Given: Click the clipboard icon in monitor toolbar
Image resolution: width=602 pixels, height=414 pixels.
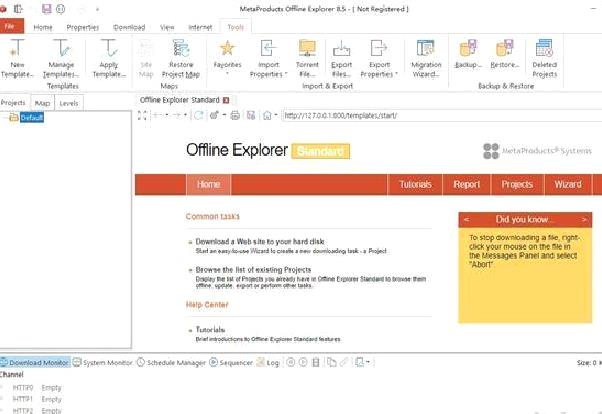Looking at the screenshot, I should coord(316,362).
